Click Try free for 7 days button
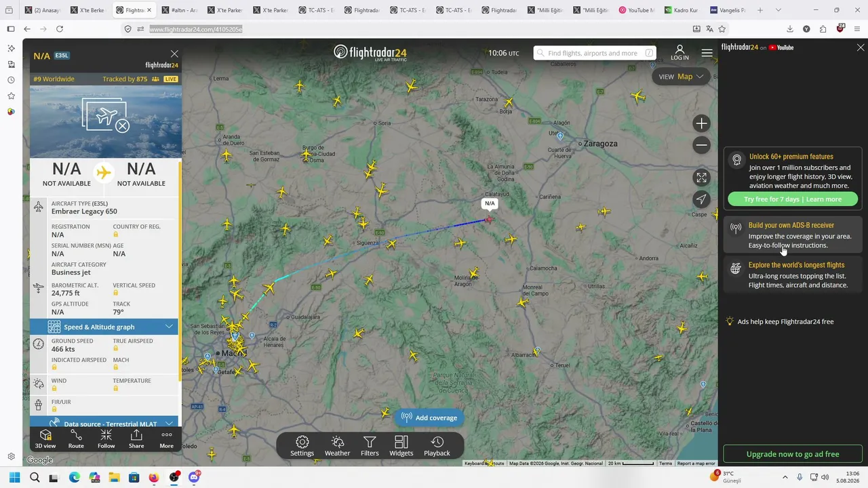Screen dimensions: 868x488 (x=793, y=199)
